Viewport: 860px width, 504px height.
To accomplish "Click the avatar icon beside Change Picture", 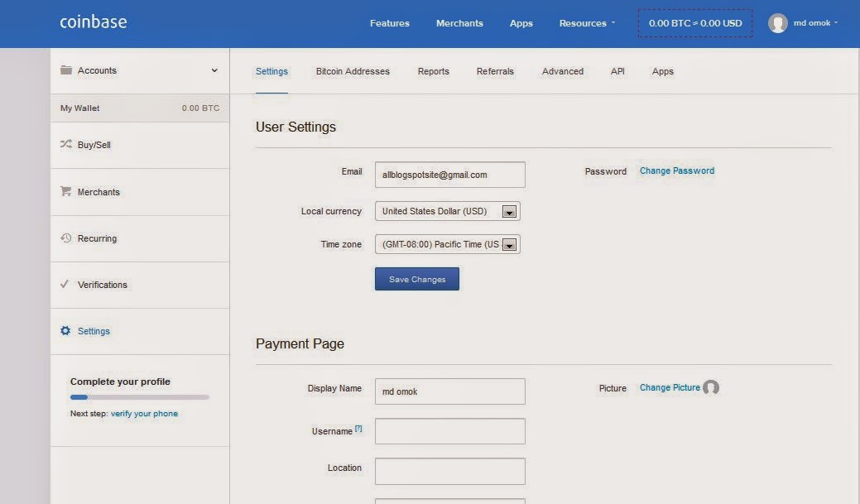I will tap(713, 387).
